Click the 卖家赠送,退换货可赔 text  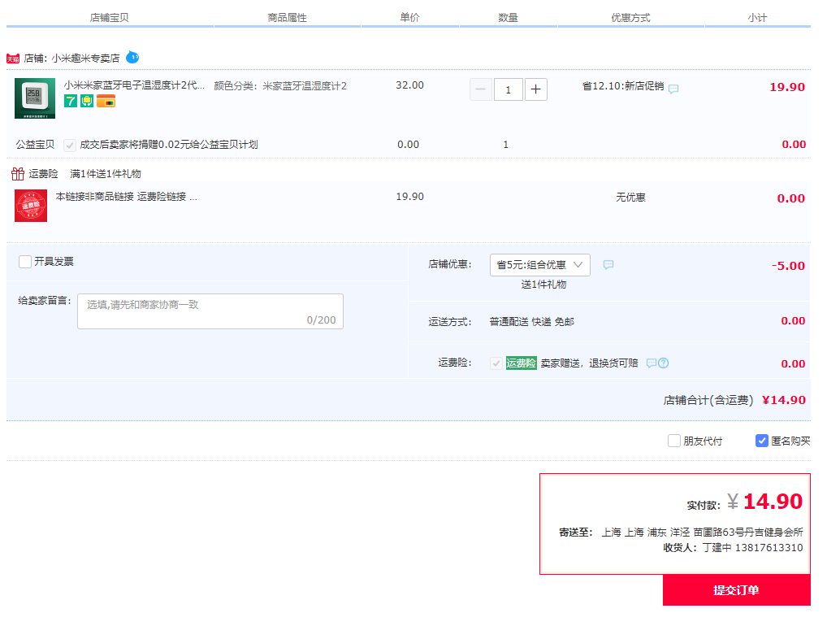pos(589,363)
